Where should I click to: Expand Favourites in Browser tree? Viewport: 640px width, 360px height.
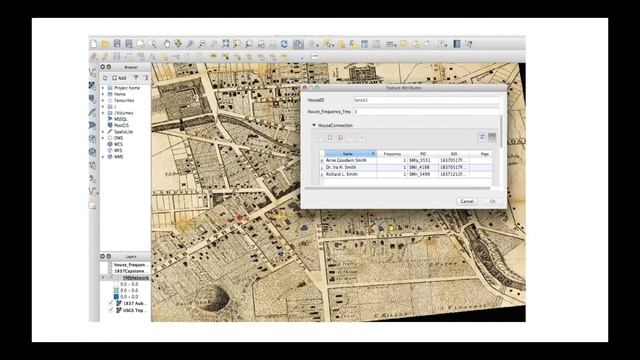103,100
